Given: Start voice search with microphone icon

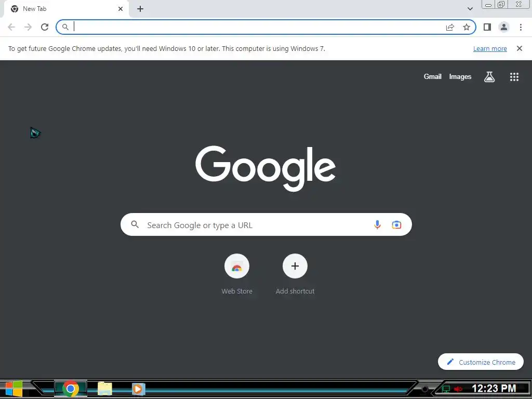Looking at the screenshot, I should [x=377, y=224].
